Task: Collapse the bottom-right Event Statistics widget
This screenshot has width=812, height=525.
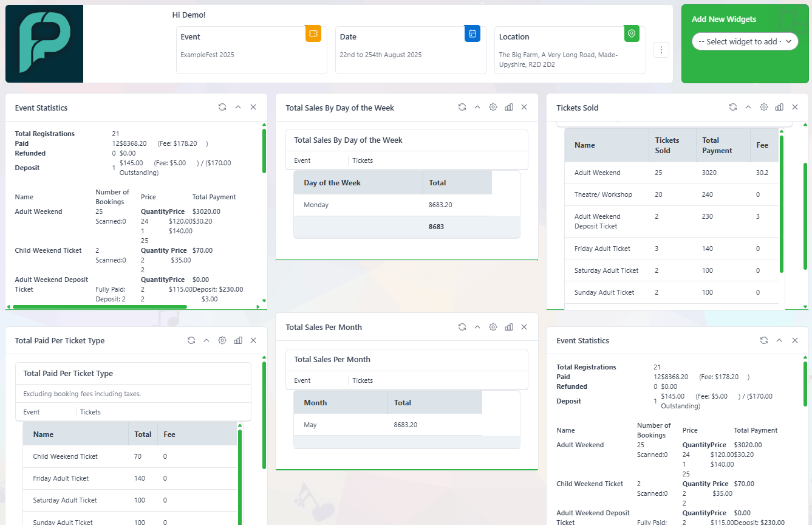Action: pyautogui.click(x=779, y=340)
